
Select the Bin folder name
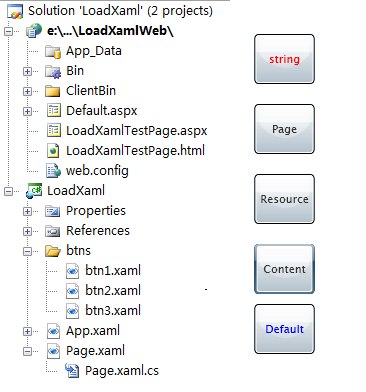[x=75, y=71]
